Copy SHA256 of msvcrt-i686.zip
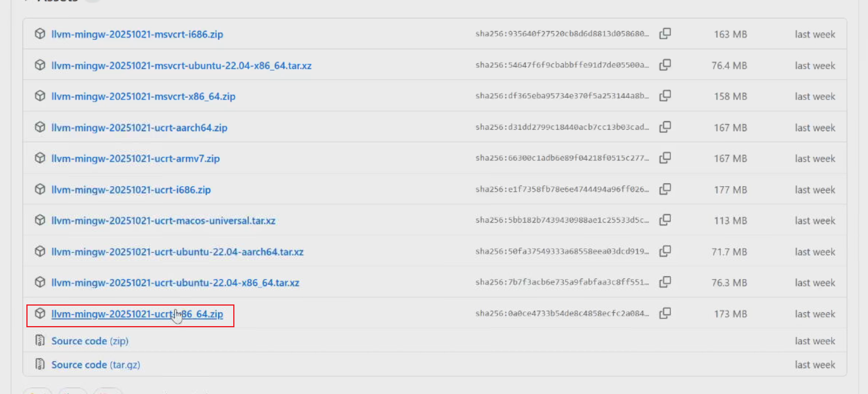This screenshot has width=868, height=394. 665,34
